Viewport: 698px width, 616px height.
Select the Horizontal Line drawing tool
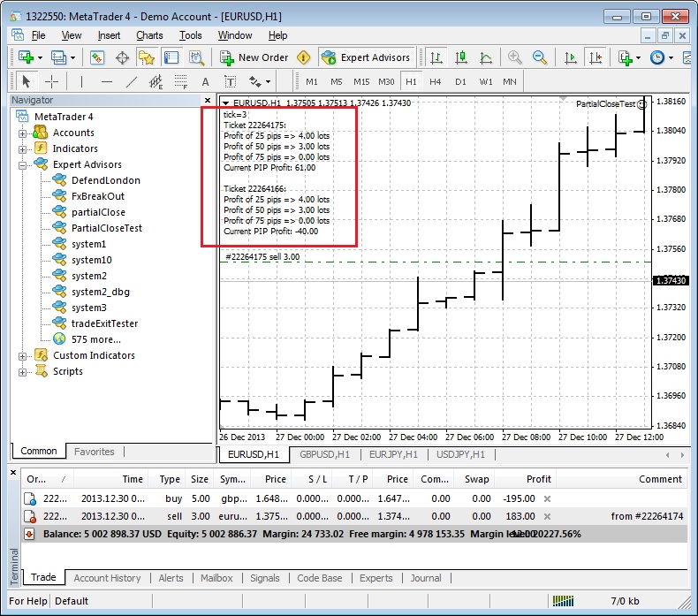pyautogui.click(x=107, y=81)
